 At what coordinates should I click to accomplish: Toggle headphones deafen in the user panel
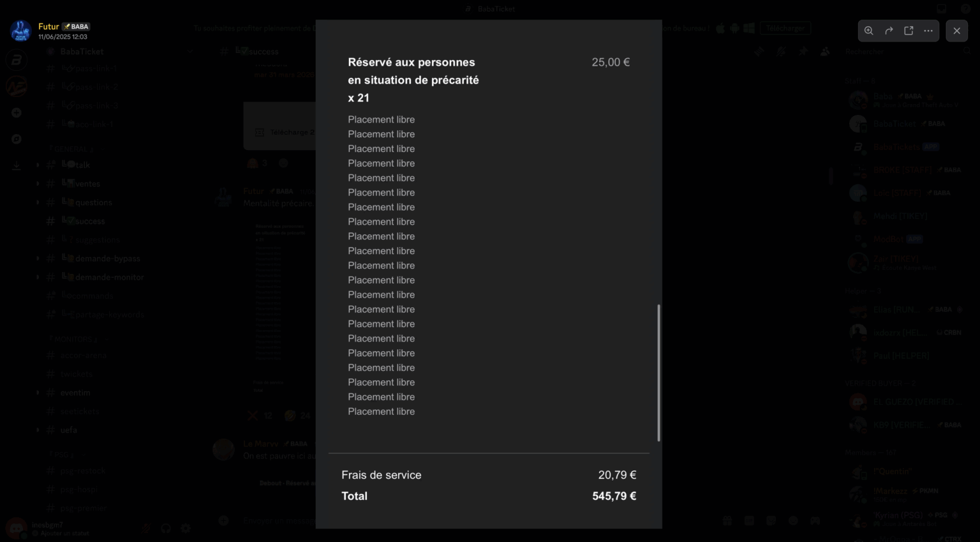coord(166,528)
